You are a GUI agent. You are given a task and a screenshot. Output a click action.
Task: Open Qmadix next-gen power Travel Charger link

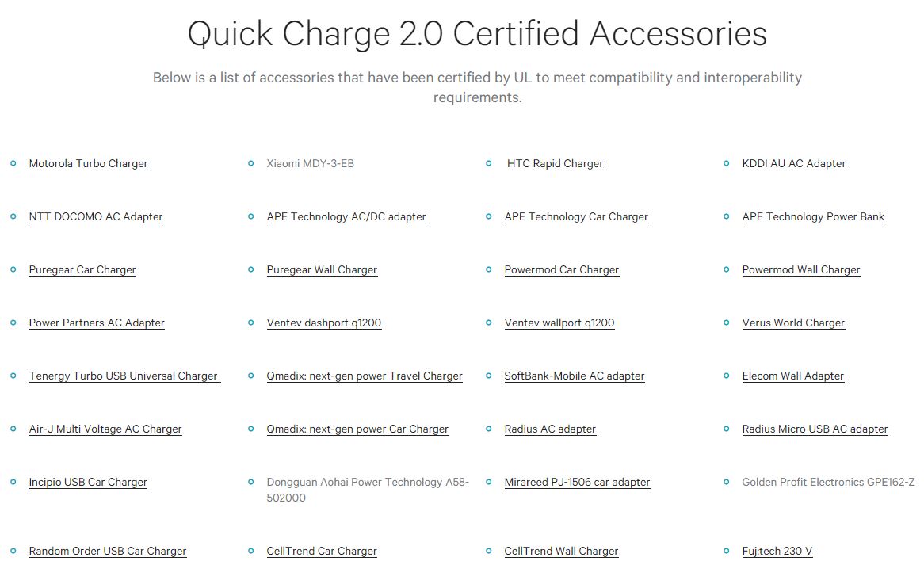tap(365, 376)
